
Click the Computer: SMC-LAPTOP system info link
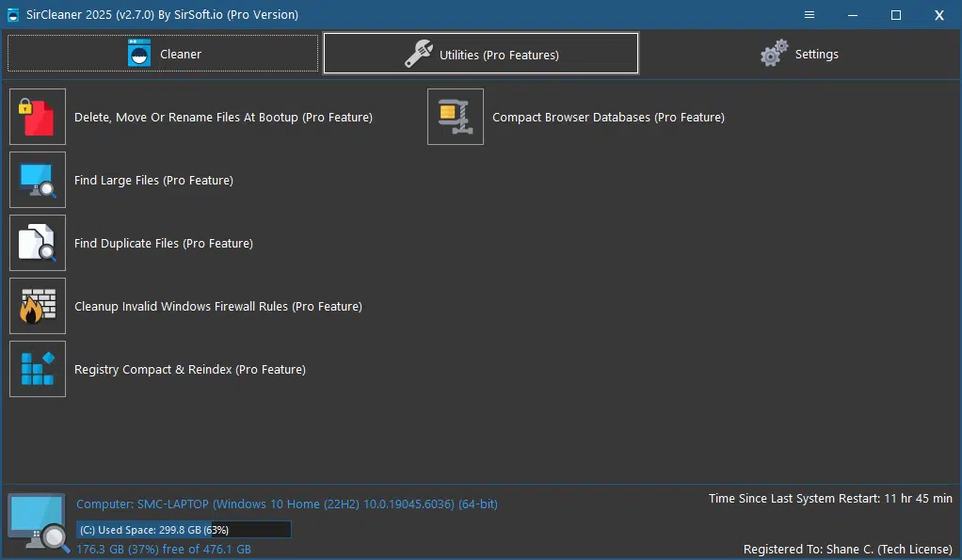coord(287,504)
